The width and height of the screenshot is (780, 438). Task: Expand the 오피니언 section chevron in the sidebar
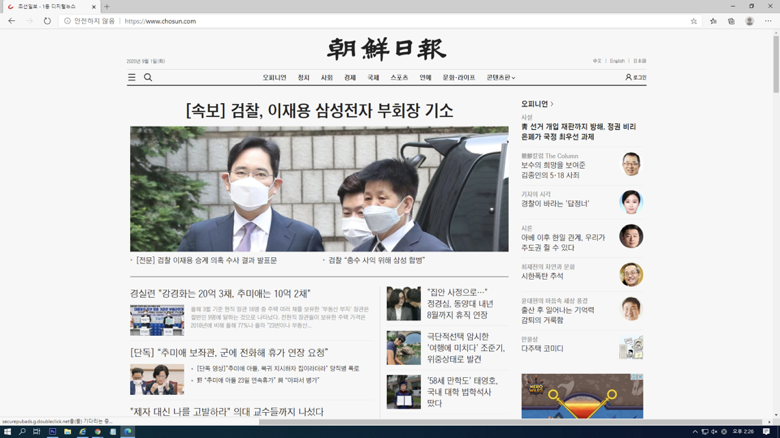552,104
